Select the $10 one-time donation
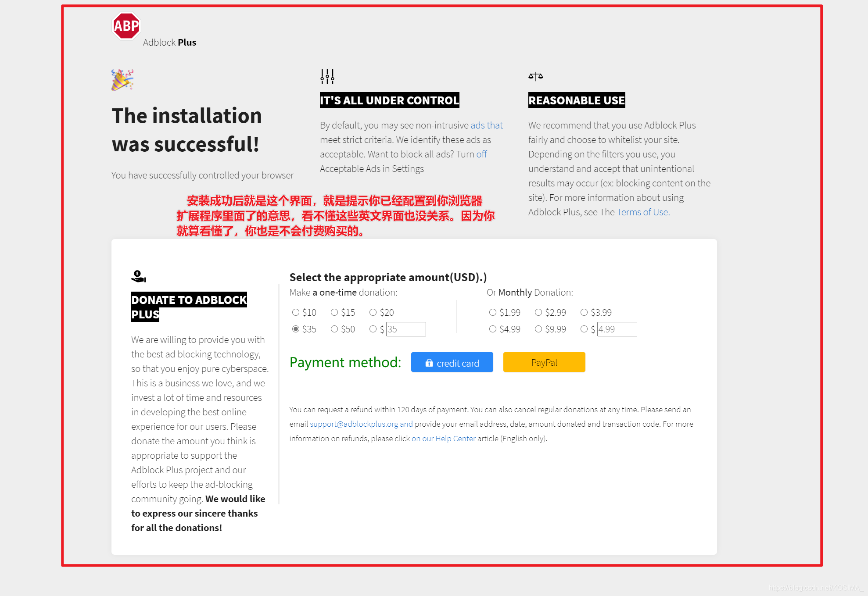 pos(296,312)
